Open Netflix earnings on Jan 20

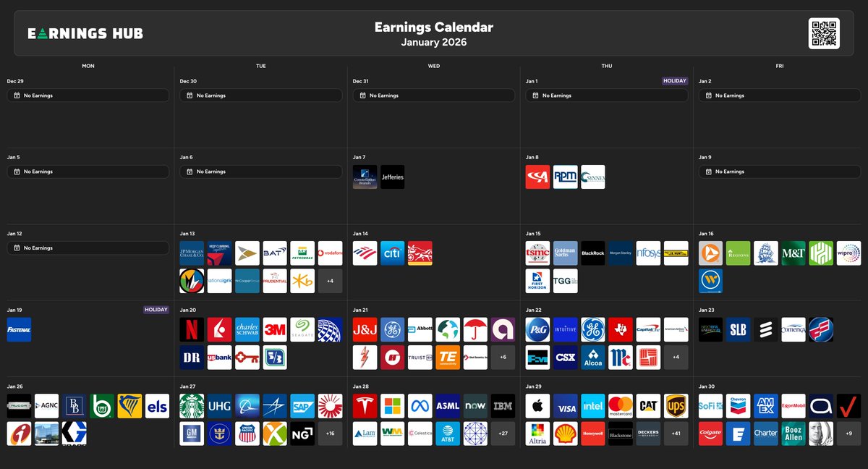(x=192, y=329)
